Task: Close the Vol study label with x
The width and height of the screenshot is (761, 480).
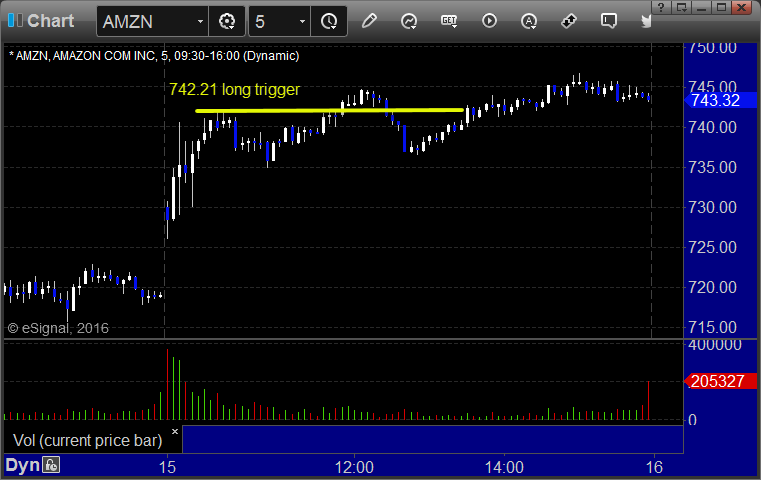Action: click(x=175, y=431)
